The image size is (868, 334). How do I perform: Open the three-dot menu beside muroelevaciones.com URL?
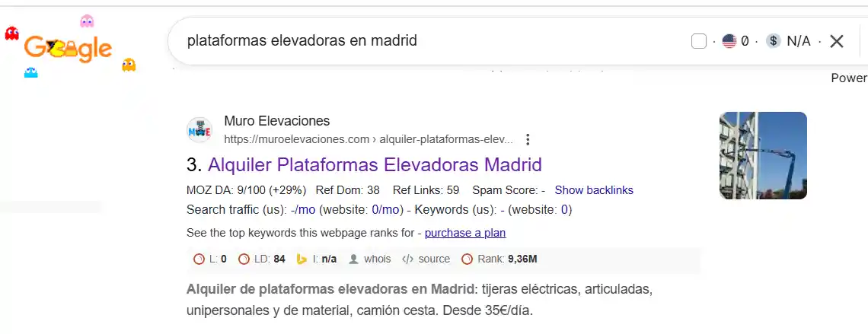tap(528, 139)
